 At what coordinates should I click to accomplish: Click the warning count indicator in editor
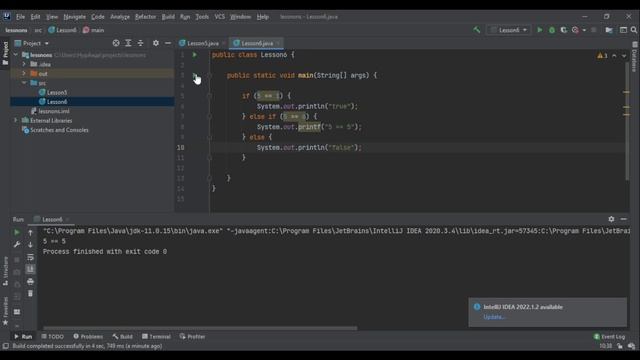click(602, 56)
